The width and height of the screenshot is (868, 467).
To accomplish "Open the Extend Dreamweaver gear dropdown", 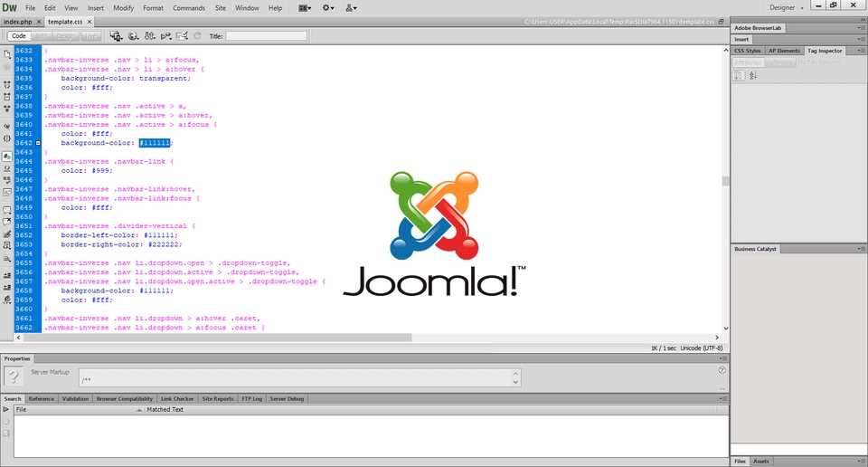I will coord(328,8).
